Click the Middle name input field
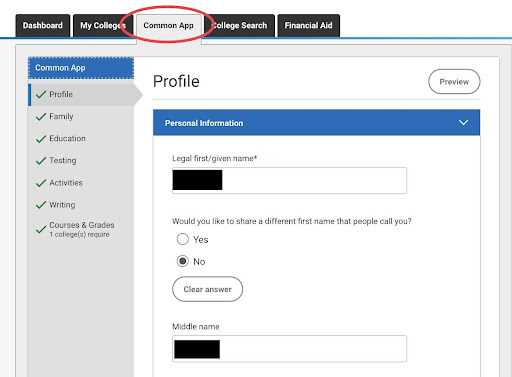The height and width of the screenshot is (377, 512). pyautogui.click(x=289, y=349)
